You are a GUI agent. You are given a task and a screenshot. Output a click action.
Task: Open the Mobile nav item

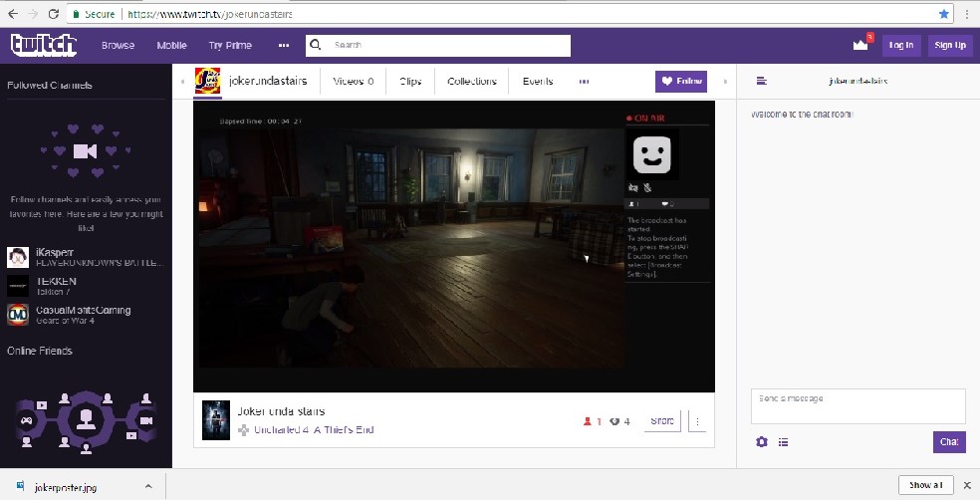(x=172, y=45)
